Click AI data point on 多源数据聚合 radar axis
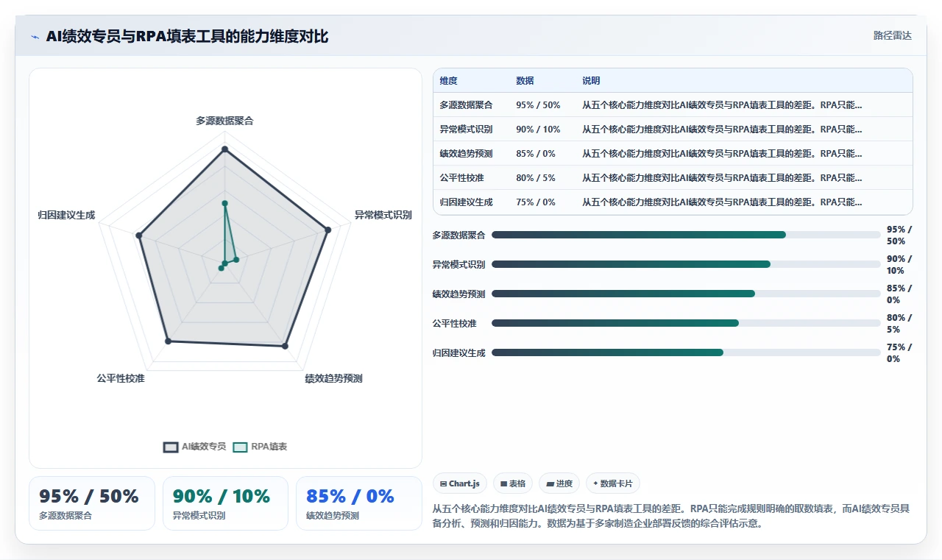 tap(225, 149)
